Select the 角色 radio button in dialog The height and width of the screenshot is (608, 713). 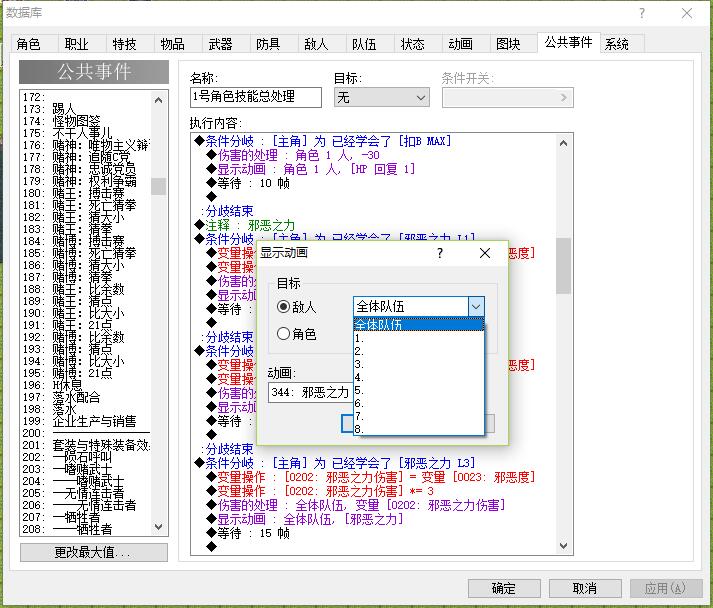point(283,334)
